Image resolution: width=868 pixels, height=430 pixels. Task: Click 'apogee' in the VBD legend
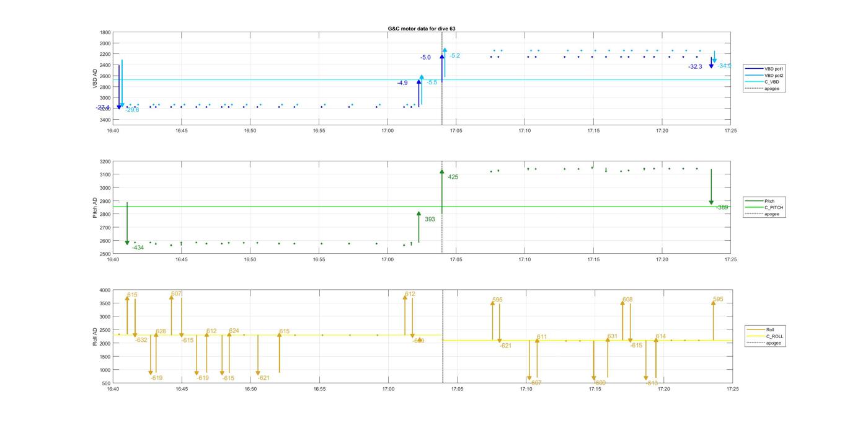click(761, 89)
